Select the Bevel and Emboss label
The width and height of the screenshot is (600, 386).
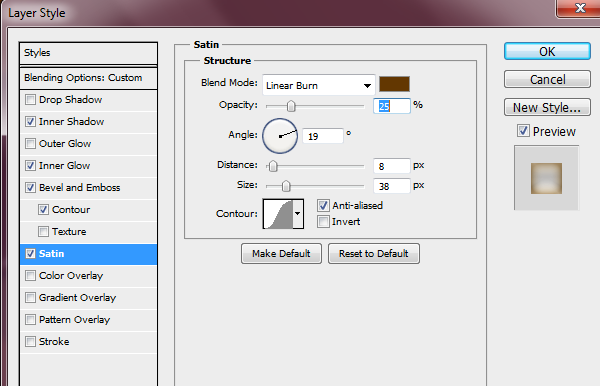[80, 187]
